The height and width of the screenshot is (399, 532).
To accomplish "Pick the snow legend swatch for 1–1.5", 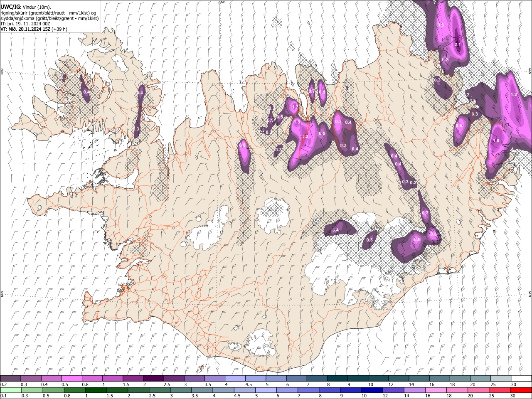I will pyautogui.click(x=113, y=379).
